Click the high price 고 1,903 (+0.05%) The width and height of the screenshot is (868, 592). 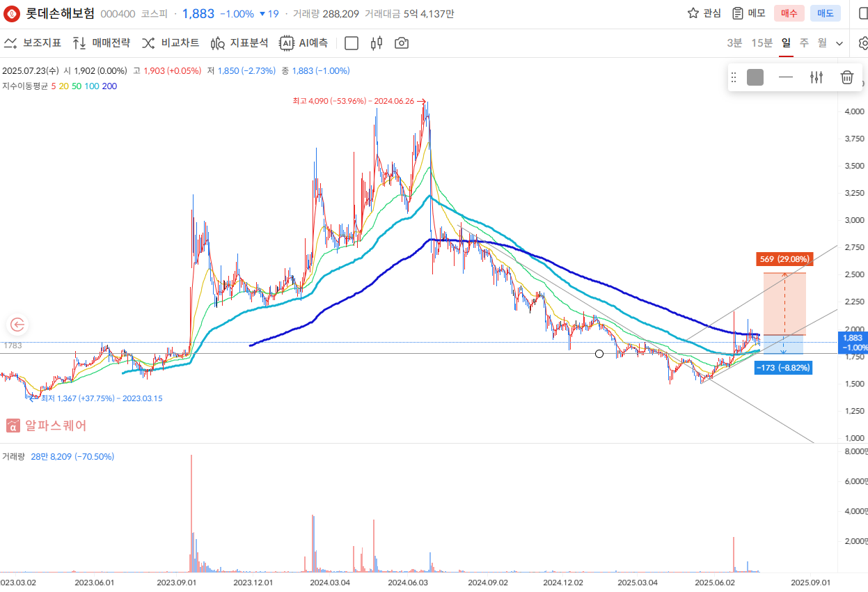point(167,71)
